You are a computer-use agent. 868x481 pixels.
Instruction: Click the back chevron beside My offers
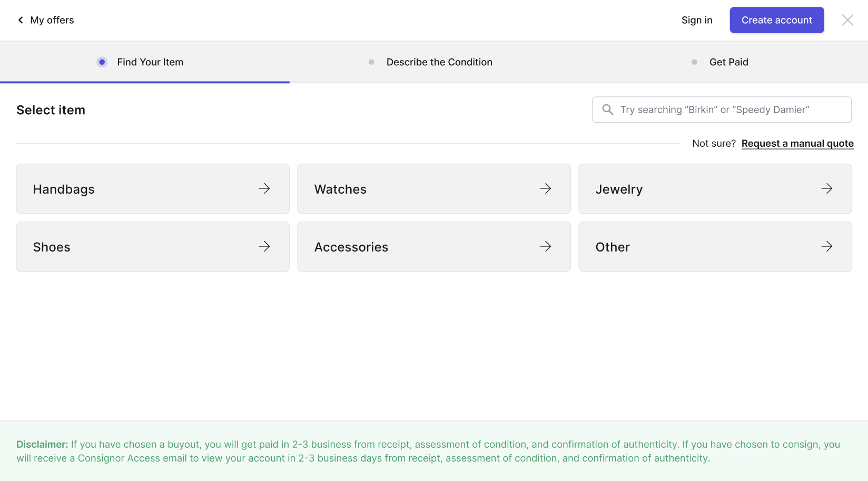[x=21, y=20]
